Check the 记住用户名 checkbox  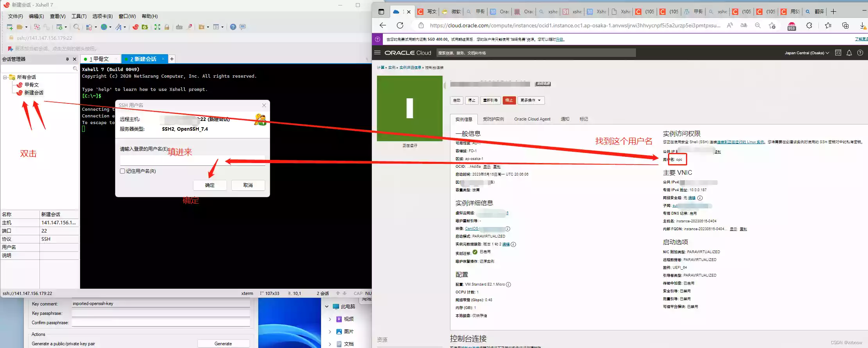[123, 171]
